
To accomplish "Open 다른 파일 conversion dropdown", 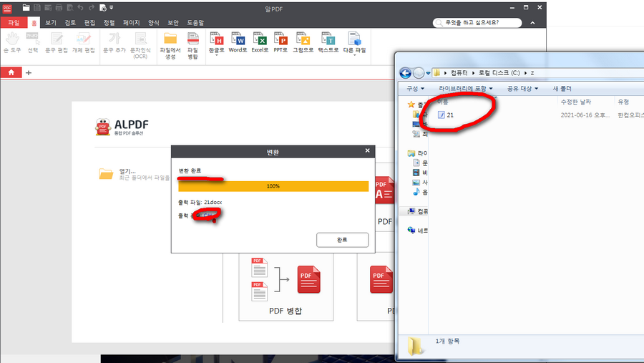I will 354,43.
